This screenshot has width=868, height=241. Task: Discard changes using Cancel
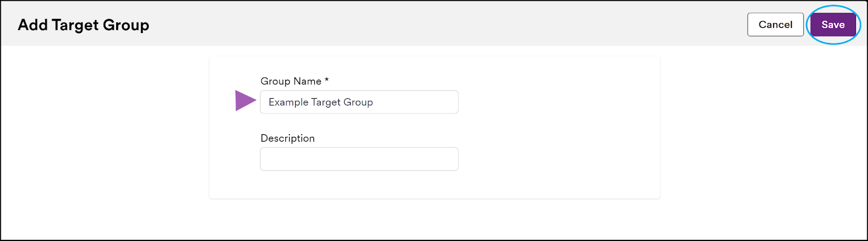[x=775, y=24]
